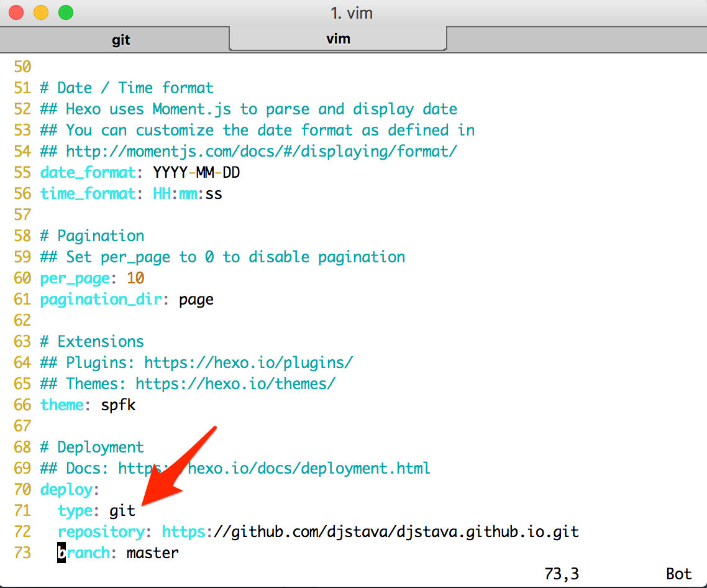Click line number 67
Image resolution: width=707 pixels, height=588 pixels.
[x=22, y=426]
